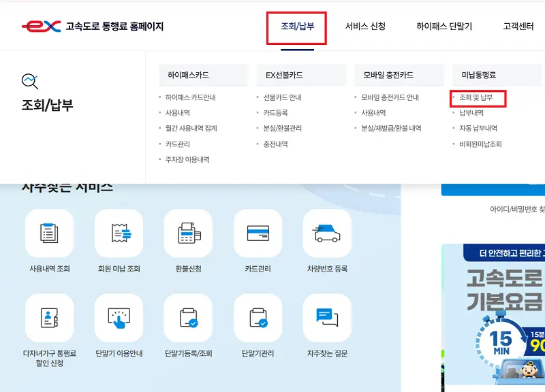The image size is (545, 392).
Task: Click the 단말기 이용안내 touch icon
Action: tap(119, 318)
